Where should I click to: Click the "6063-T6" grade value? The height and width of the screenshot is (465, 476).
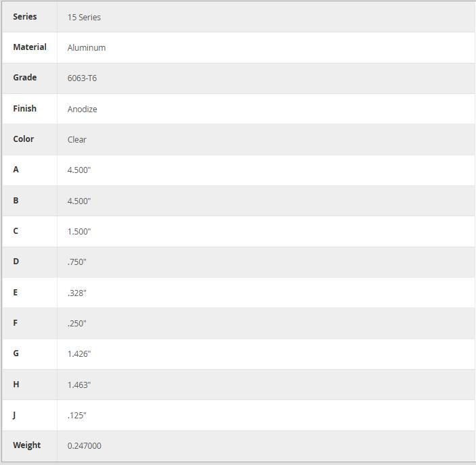(82, 78)
